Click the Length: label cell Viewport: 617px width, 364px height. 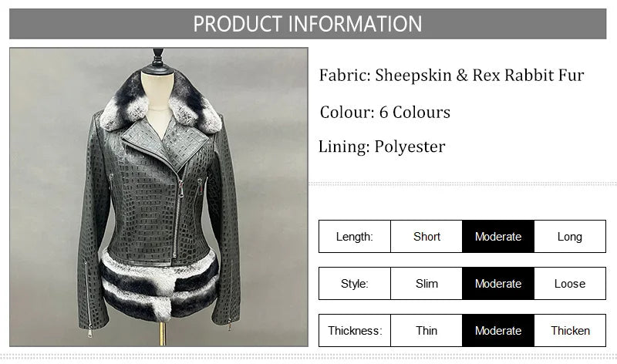(355, 237)
